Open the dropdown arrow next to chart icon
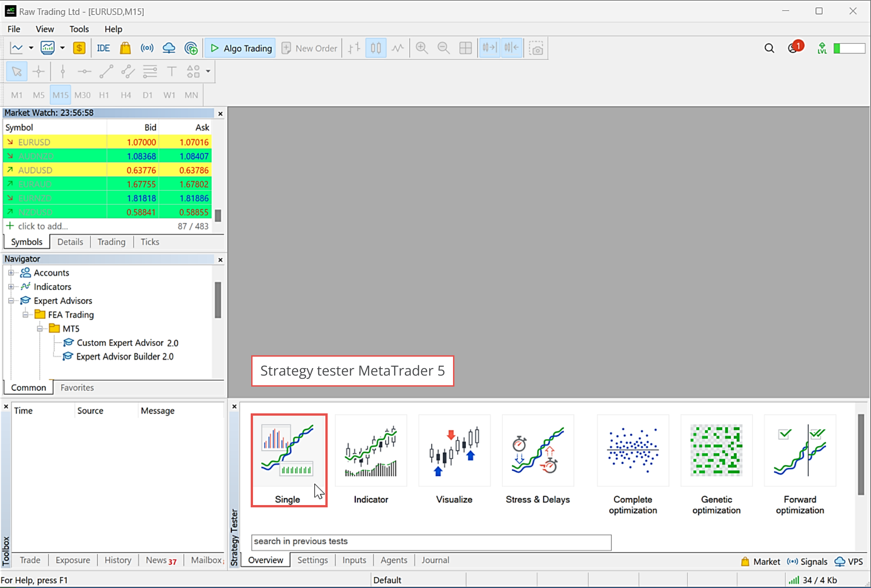 [x=31, y=48]
